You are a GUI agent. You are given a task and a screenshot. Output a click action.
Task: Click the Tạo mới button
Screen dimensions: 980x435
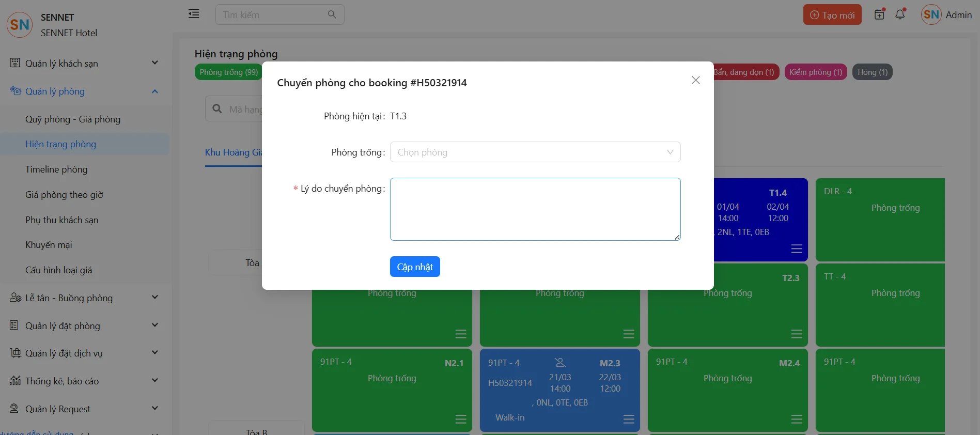(832, 15)
